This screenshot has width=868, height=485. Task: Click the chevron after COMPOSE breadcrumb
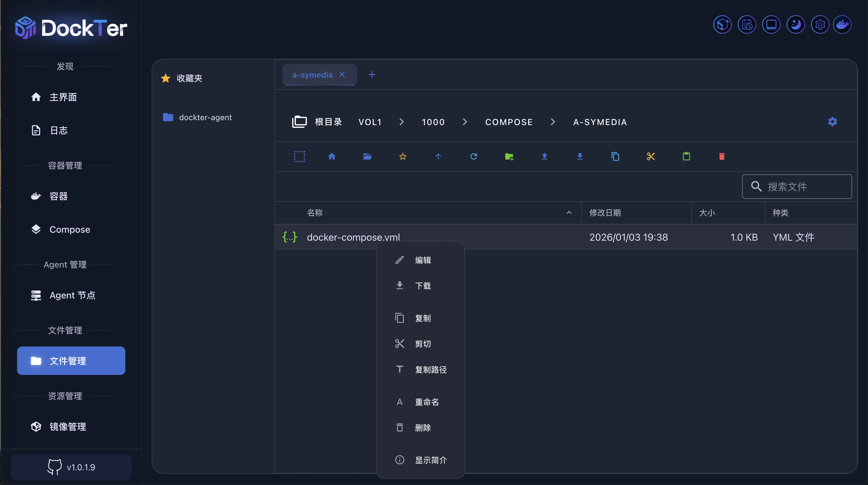[553, 122]
